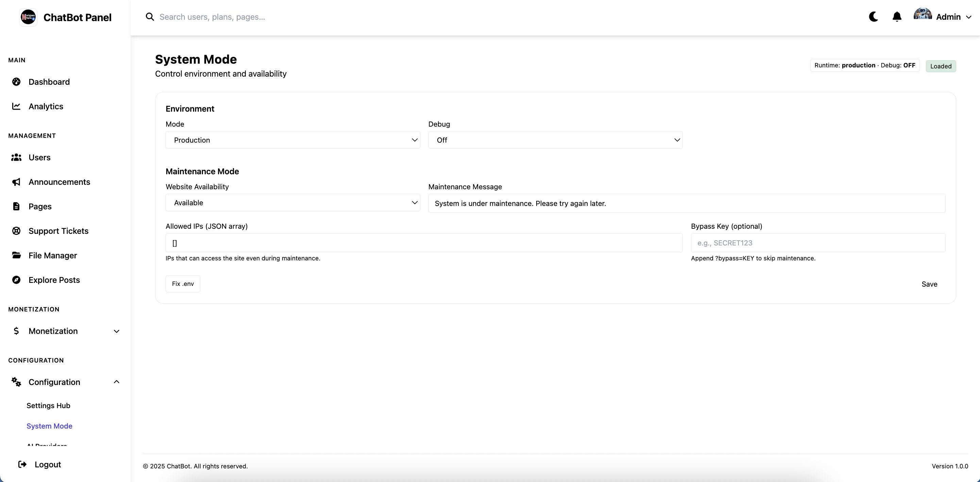Open Announcements megaphone icon
The height and width of the screenshot is (482, 980).
tap(16, 182)
